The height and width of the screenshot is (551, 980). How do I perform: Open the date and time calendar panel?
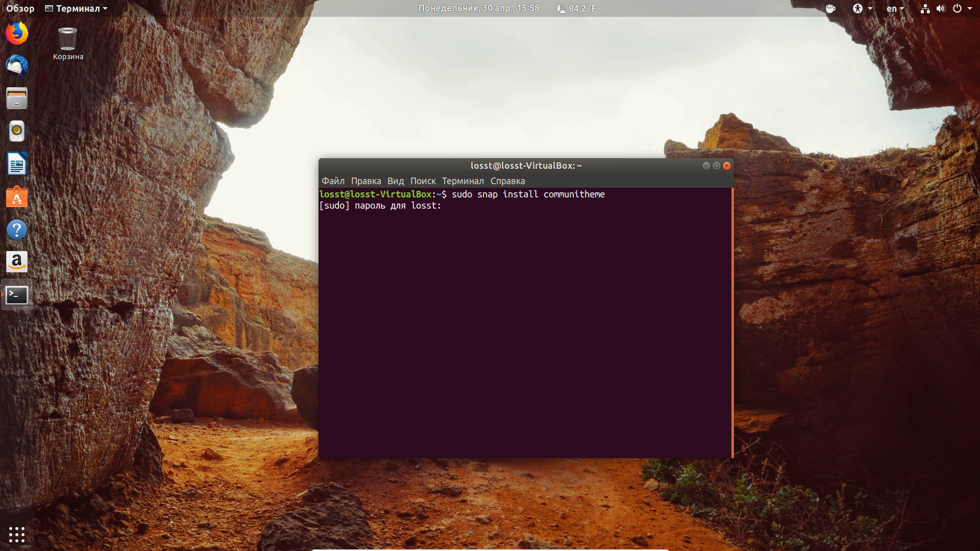479,9
